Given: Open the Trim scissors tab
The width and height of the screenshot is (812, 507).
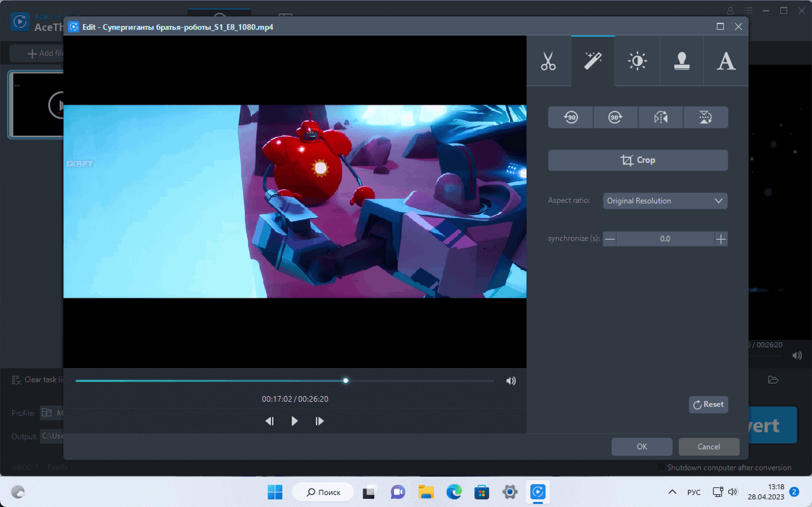Looking at the screenshot, I should (548, 61).
